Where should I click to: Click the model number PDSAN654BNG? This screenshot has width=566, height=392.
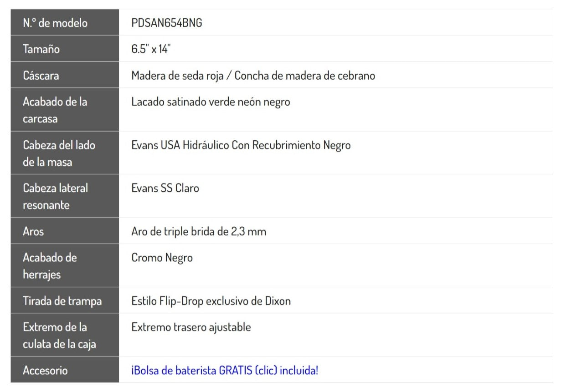pos(167,23)
